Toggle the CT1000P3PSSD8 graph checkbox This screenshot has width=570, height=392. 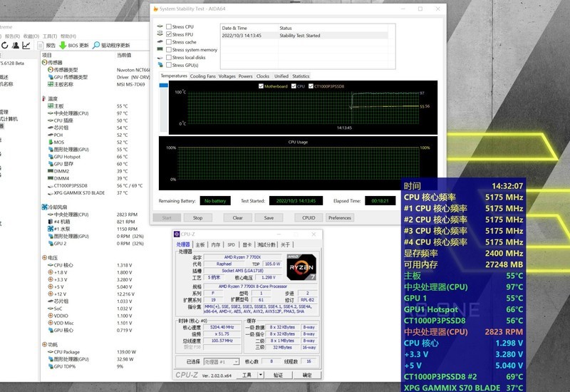311,86
